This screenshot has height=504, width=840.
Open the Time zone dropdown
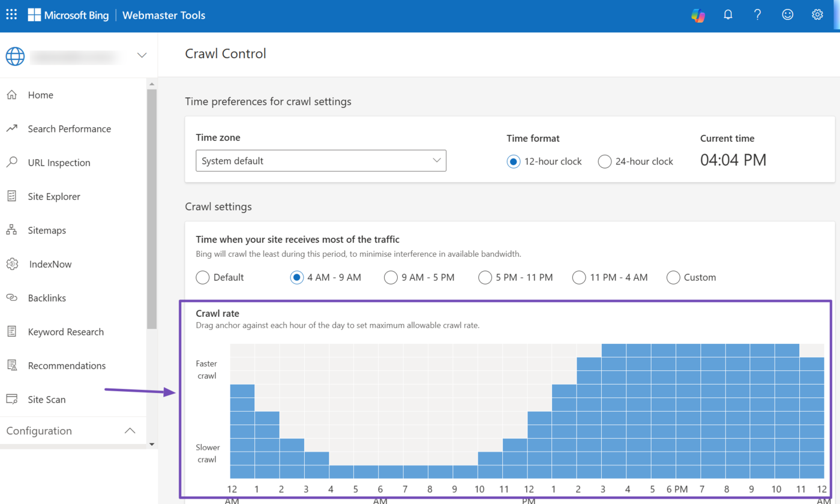point(321,161)
